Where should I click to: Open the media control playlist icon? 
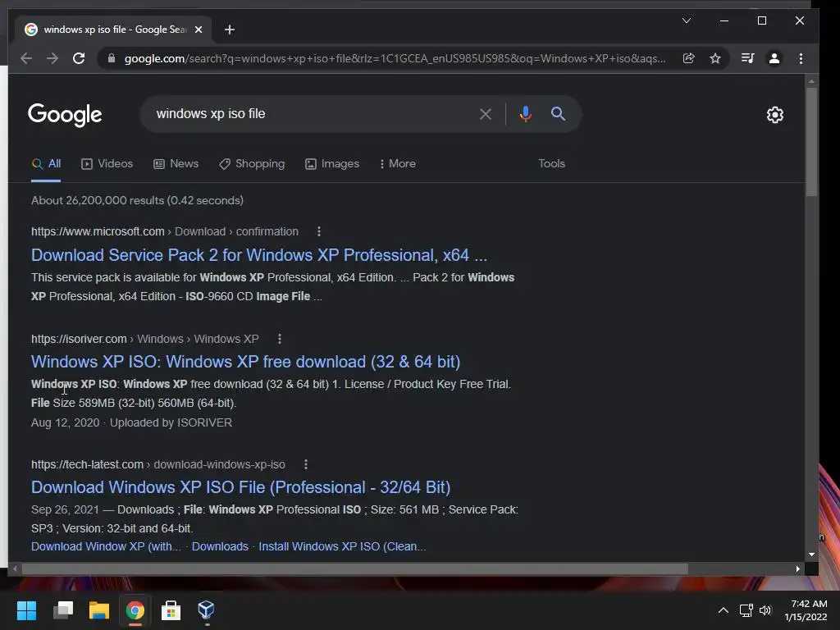[748, 58]
